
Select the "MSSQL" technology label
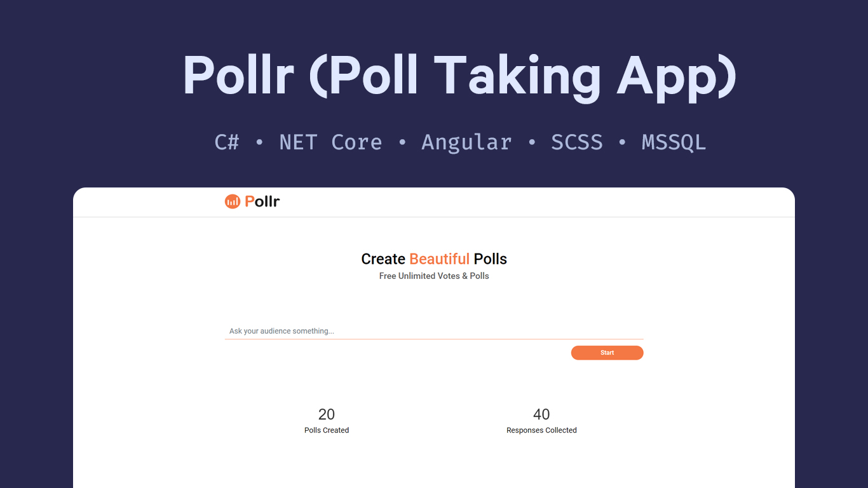tap(674, 142)
